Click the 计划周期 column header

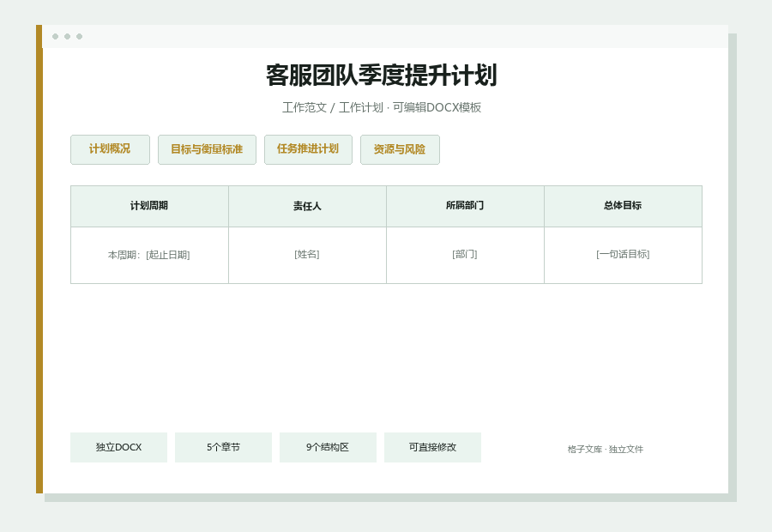point(149,206)
